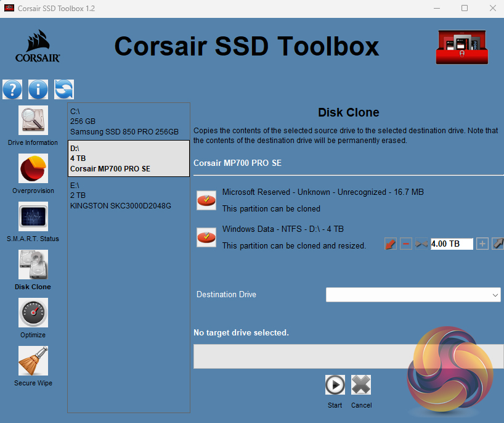
Task: Click the blue Info icon
Action: pos(38,89)
